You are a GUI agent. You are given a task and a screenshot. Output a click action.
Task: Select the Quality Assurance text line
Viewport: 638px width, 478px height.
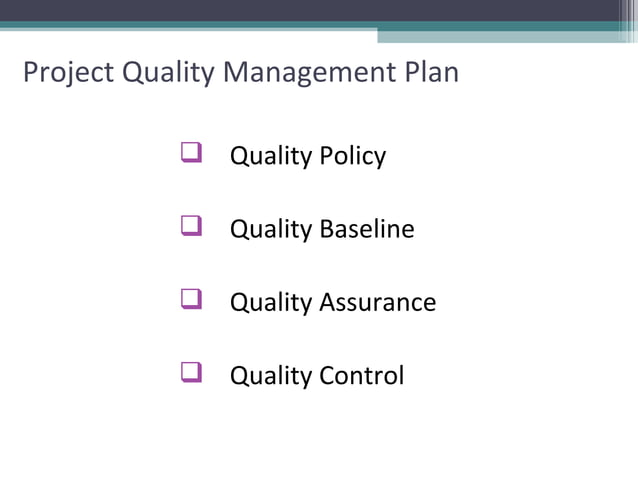(x=333, y=302)
